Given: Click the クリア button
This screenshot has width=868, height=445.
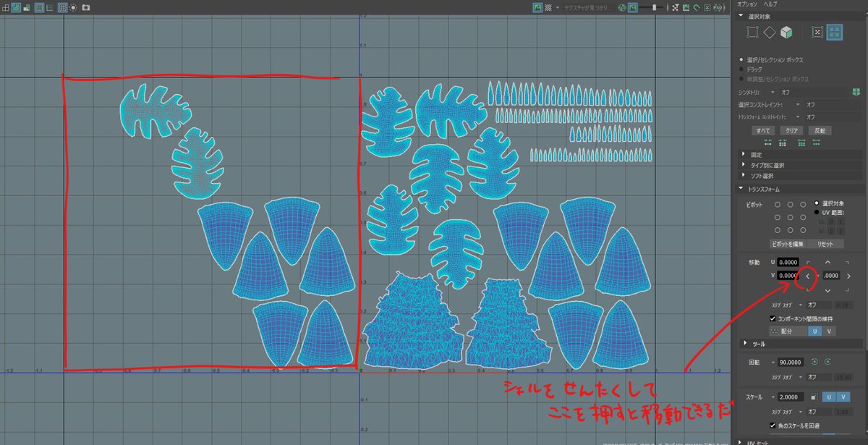Looking at the screenshot, I should (792, 131).
